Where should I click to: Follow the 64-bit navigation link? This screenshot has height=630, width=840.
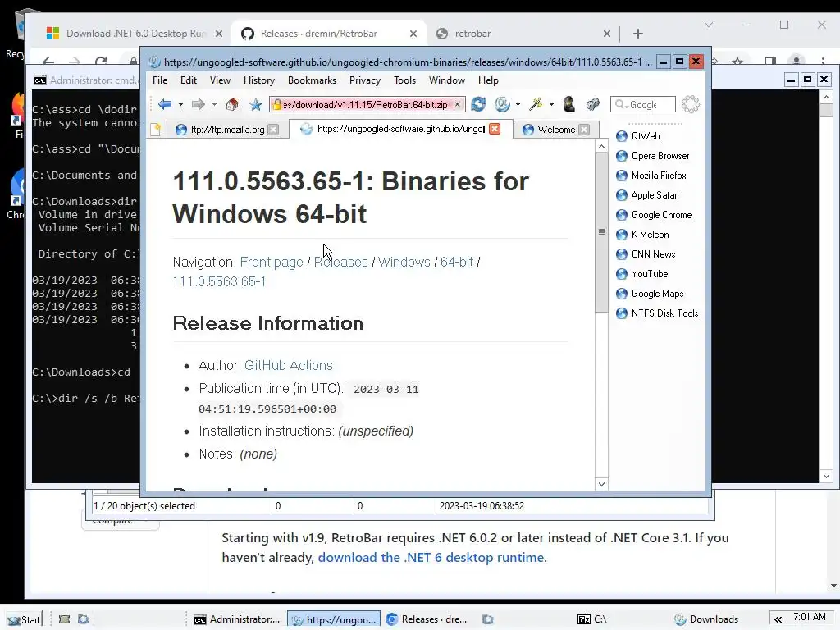457,262
